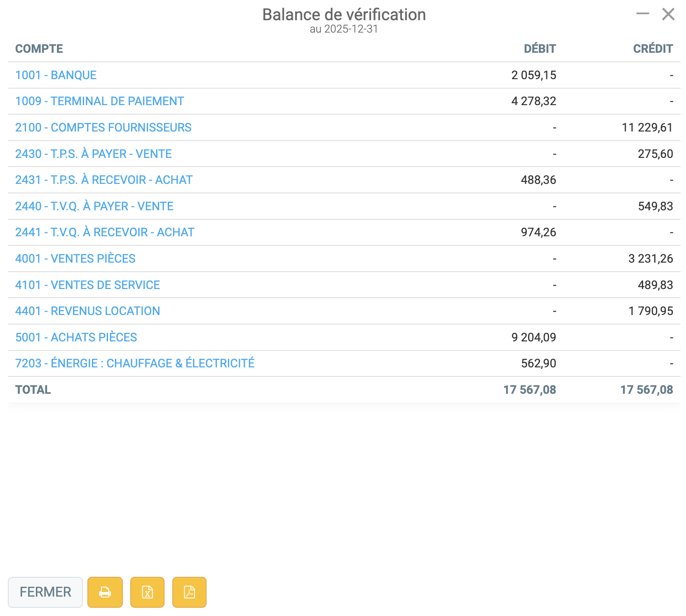Print the trial balance report
Screen dimensions: 686x616
point(105,592)
